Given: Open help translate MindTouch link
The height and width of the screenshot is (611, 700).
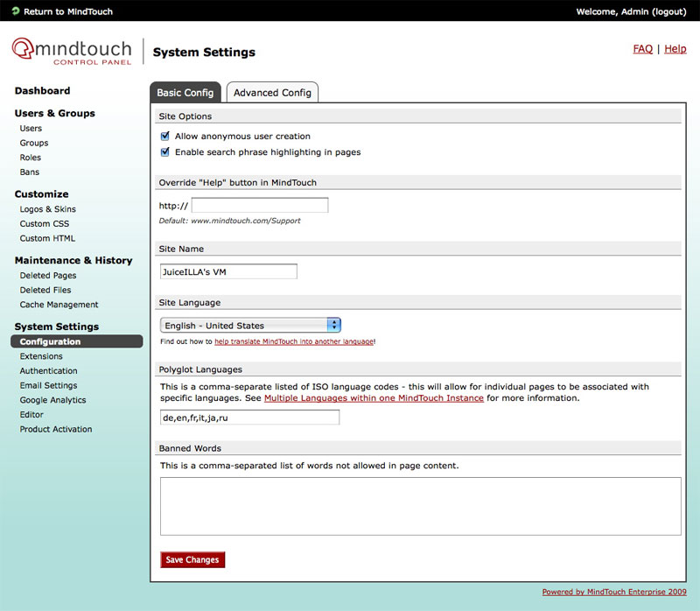Looking at the screenshot, I should tap(294, 341).
